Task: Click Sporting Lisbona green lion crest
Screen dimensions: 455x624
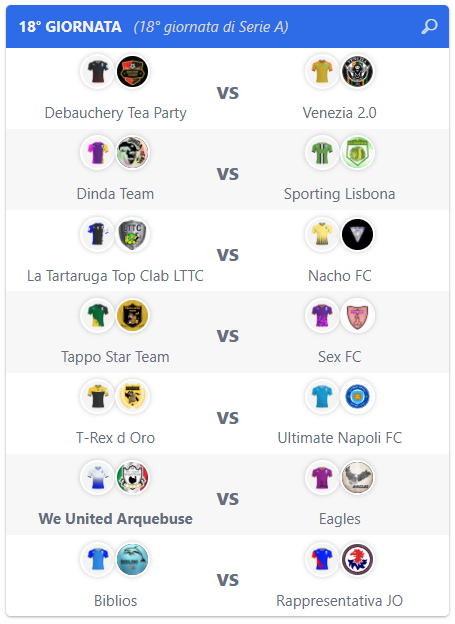Action: coord(357,153)
